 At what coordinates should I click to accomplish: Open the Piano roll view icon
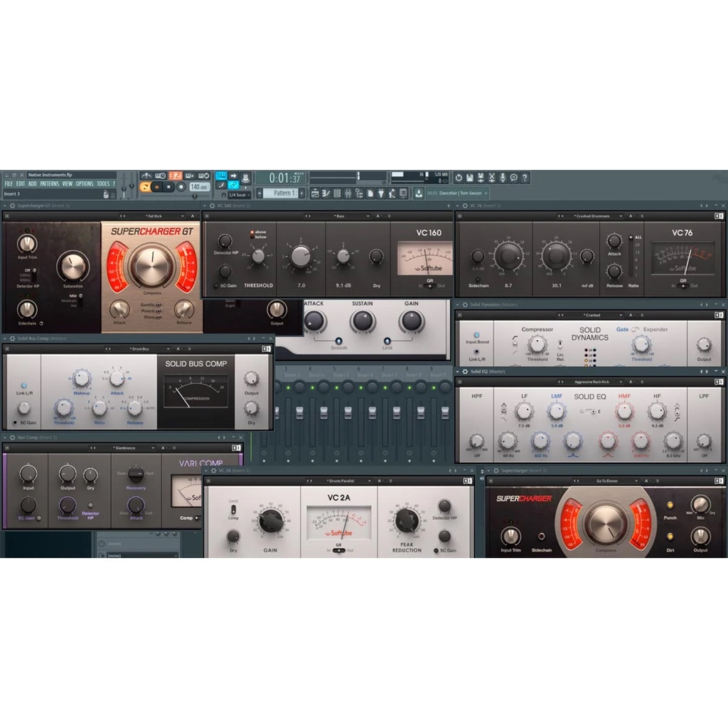point(326,193)
